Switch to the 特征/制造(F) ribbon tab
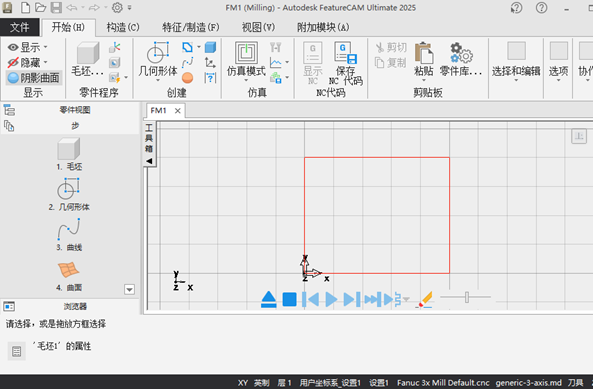Image resolution: width=593 pixels, height=389 pixels. pos(191,27)
